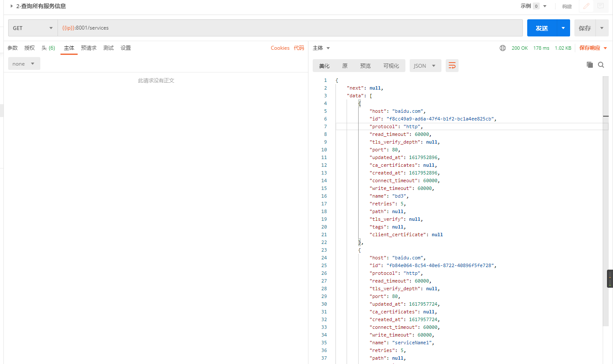Open the arrow dropdown next to 发送
Image resolution: width=613 pixels, height=364 pixels.
(563, 28)
